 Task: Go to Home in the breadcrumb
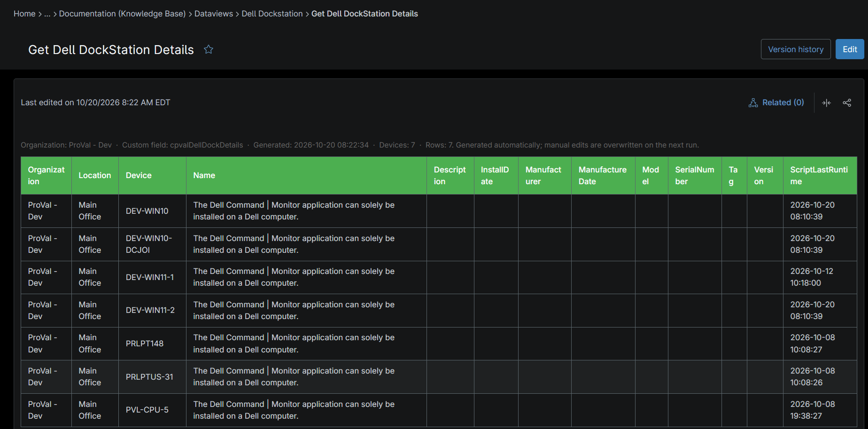(24, 14)
